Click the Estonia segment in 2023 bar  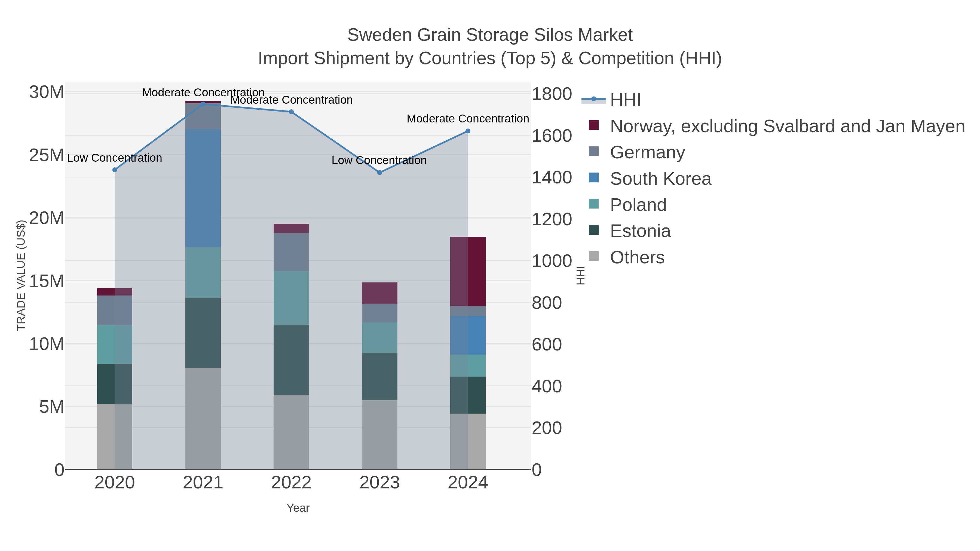pyautogui.click(x=380, y=377)
